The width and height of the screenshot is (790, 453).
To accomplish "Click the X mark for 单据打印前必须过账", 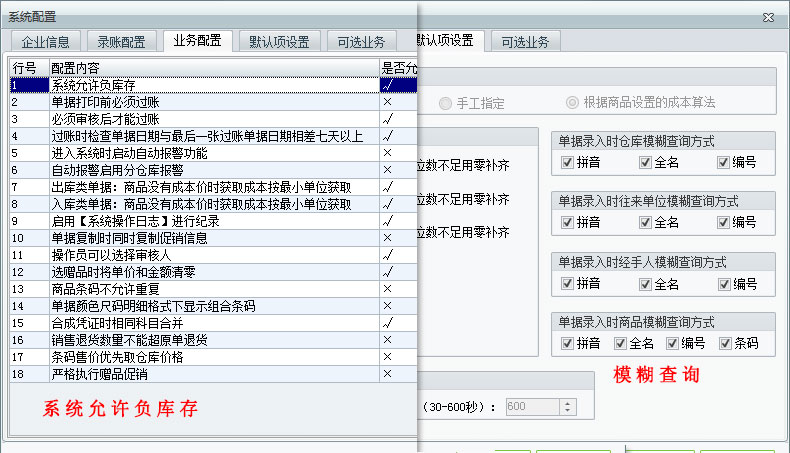I will click(387, 102).
